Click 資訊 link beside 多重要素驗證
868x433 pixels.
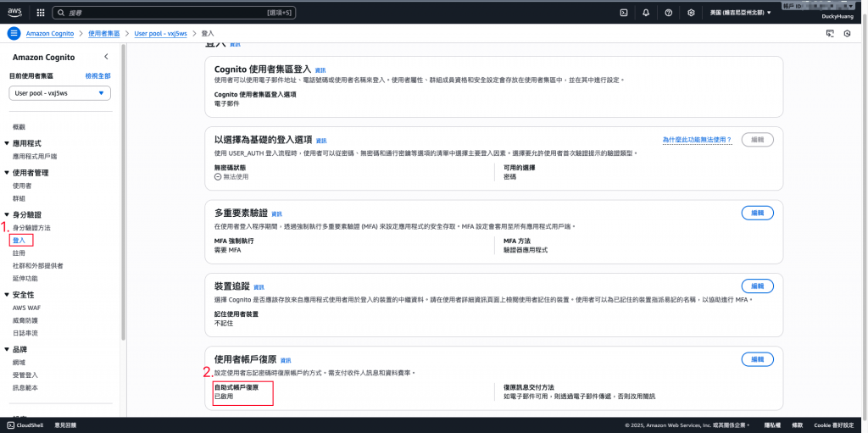point(277,214)
